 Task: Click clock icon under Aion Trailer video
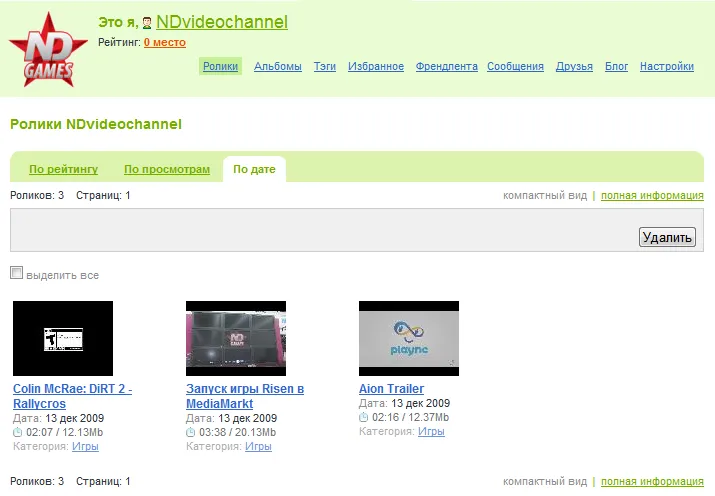[x=363, y=417]
